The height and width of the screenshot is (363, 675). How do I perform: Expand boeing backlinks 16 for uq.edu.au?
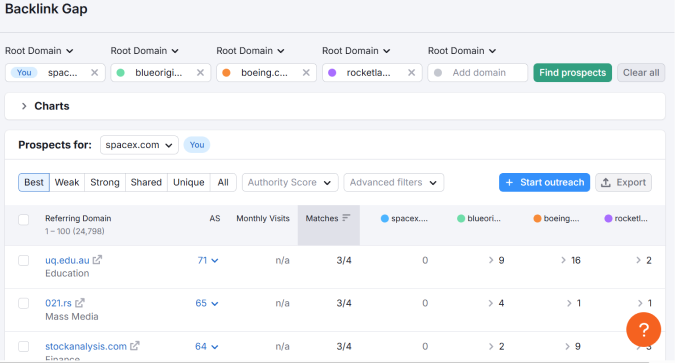click(571, 261)
